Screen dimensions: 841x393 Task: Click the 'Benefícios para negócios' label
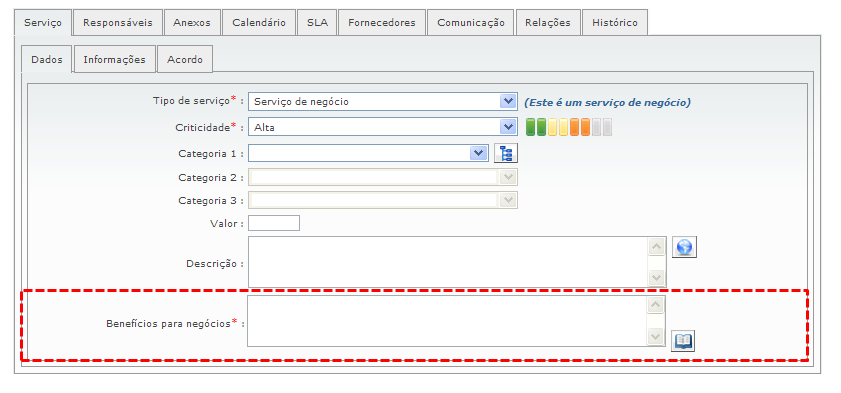[x=168, y=324]
